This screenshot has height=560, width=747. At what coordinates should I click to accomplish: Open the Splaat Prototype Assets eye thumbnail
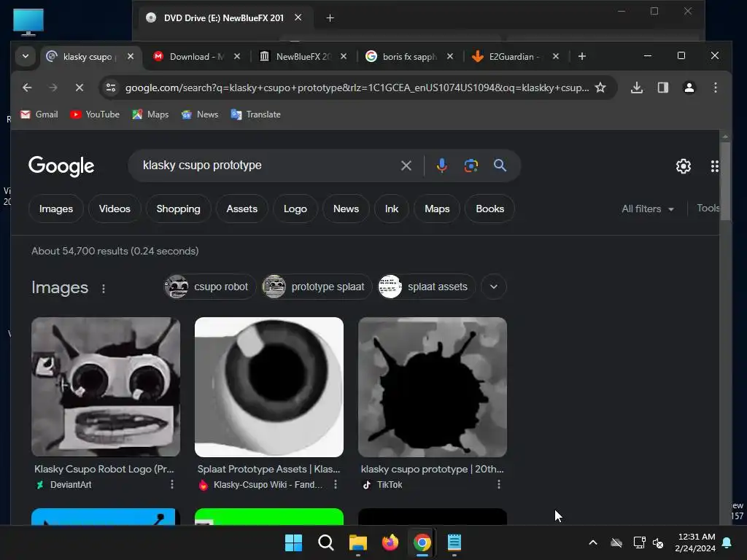268,386
